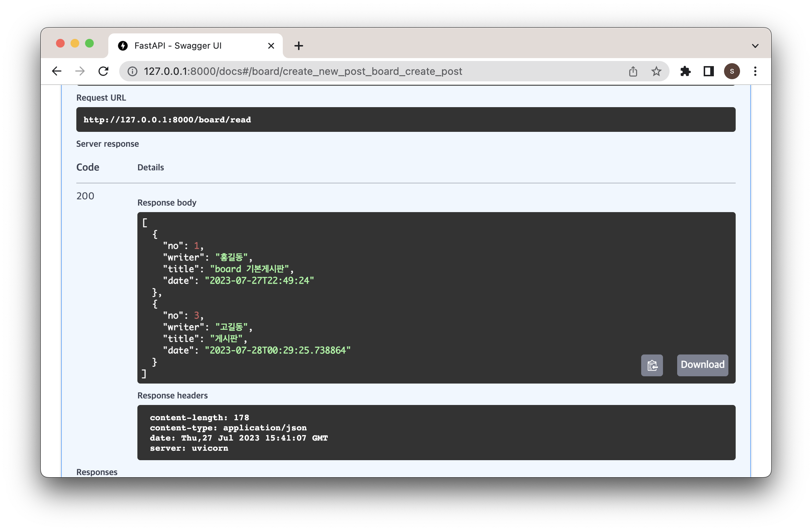Toggle the browser side panel
Viewport: 812px width, 531px height.
coord(708,72)
